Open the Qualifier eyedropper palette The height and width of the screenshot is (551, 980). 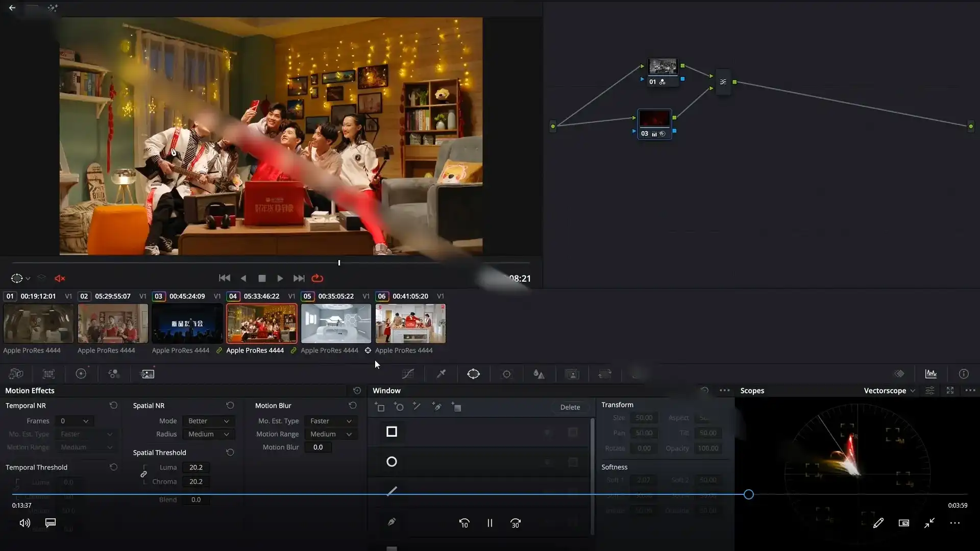coord(441,374)
